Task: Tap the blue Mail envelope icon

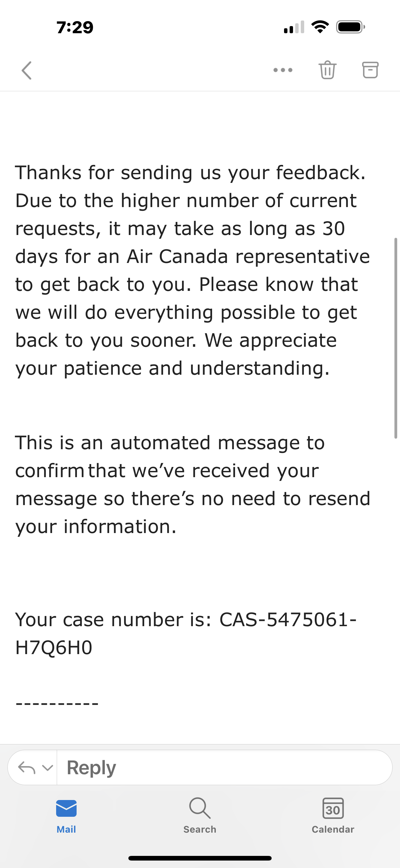Action: [x=66, y=808]
